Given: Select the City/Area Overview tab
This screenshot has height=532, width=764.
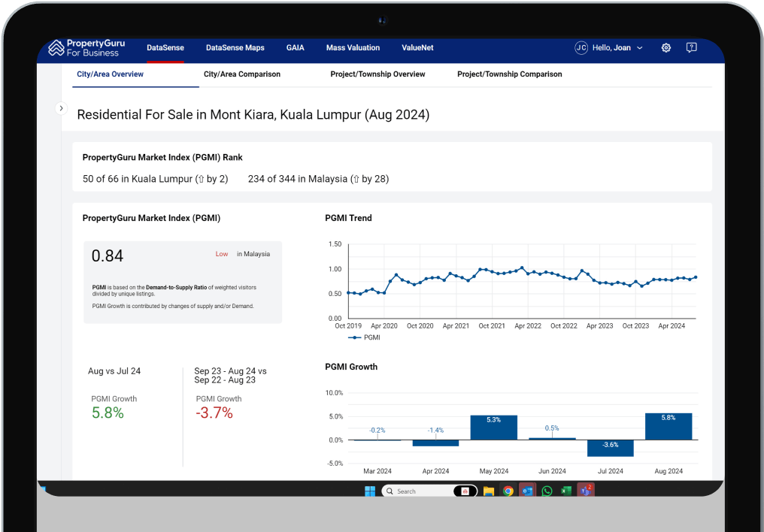Looking at the screenshot, I should 110,74.
